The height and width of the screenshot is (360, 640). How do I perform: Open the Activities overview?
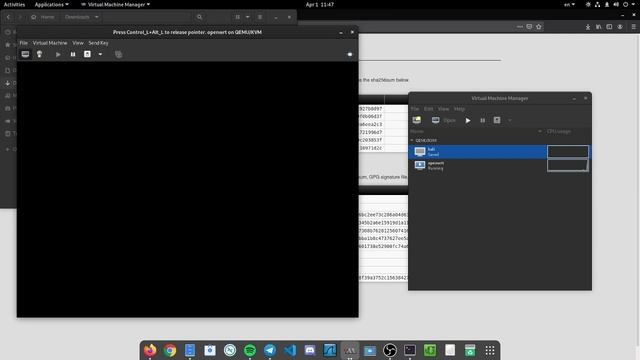[x=14, y=4]
